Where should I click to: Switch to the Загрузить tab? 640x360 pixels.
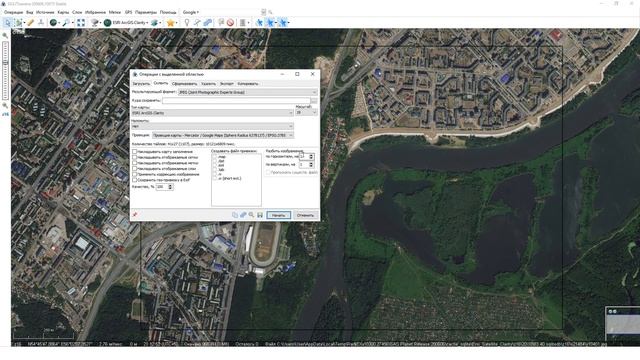point(141,84)
